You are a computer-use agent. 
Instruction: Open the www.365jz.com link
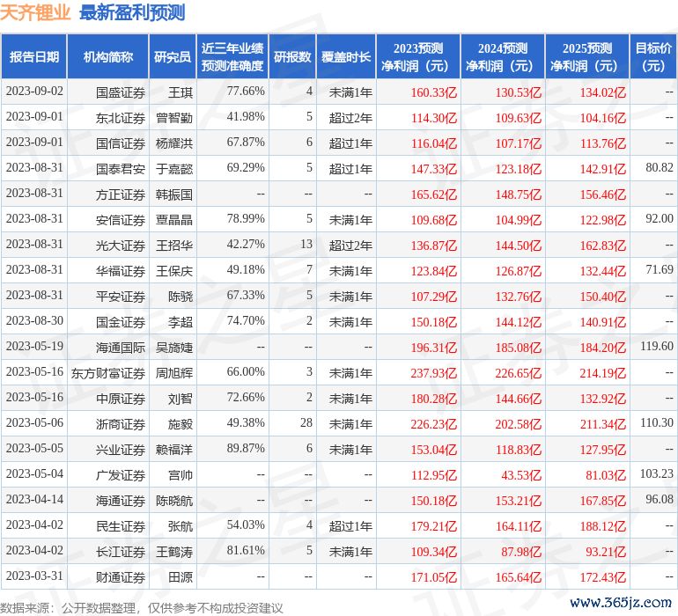[x=621, y=602]
